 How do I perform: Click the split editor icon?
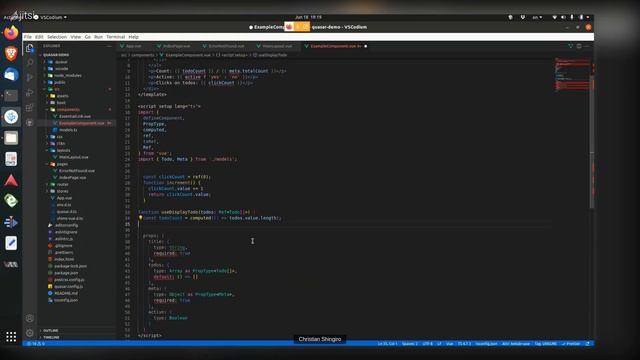579,46
